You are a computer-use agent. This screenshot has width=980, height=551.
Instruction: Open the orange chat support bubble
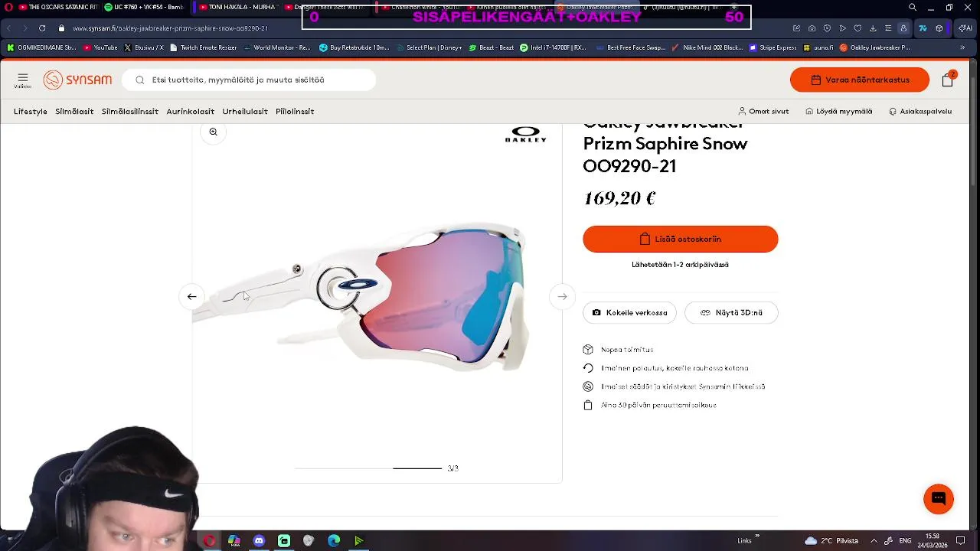pyautogui.click(x=939, y=499)
